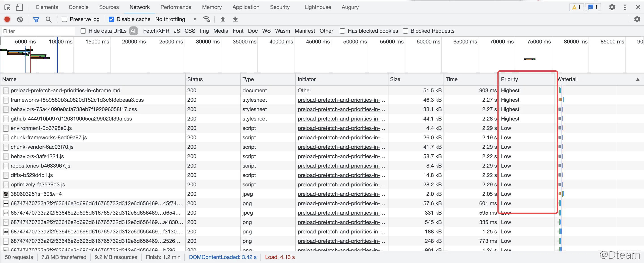Open network conditions wifi icon
This screenshot has width=644, height=263.
pyautogui.click(x=207, y=19)
